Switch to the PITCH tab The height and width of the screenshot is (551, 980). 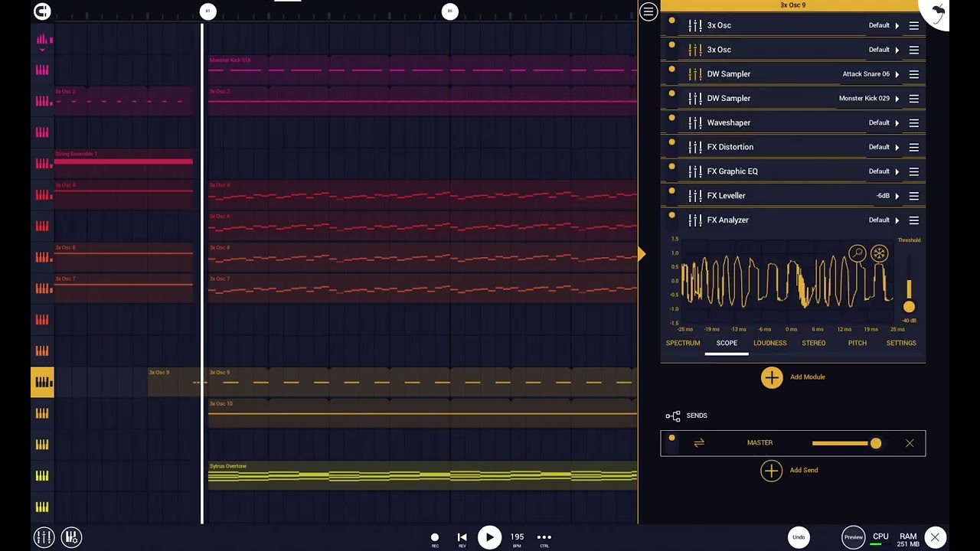click(857, 344)
